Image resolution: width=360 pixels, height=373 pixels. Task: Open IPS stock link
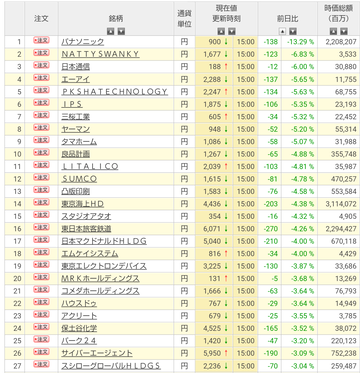coord(72,104)
